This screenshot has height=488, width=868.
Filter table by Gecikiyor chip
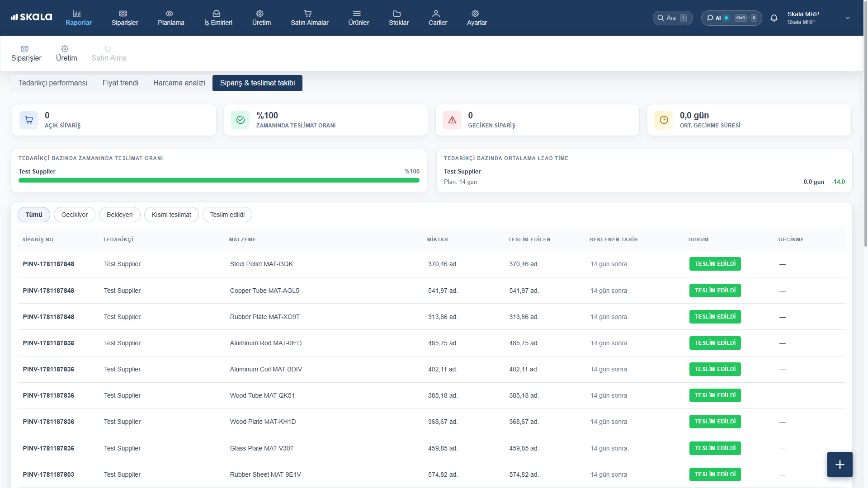tap(75, 215)
